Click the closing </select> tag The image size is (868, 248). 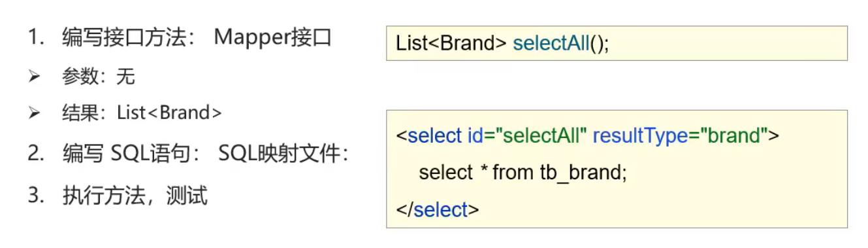(x=438, y=211)
